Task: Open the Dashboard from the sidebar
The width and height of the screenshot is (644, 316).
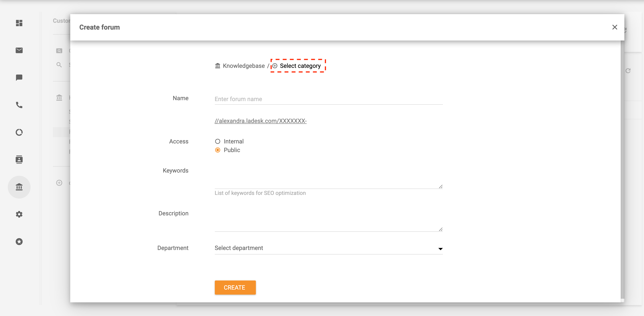Action: (x=19, y=23)
